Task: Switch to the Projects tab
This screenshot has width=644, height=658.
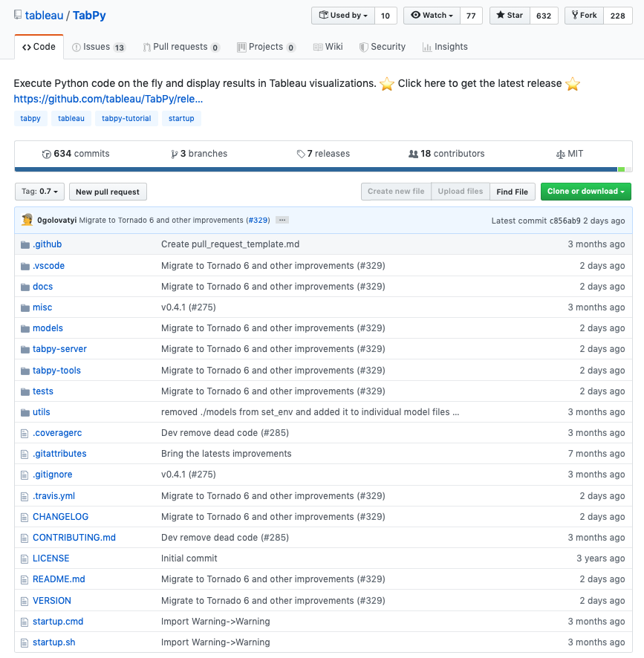Action: click(x=266, y=47)
